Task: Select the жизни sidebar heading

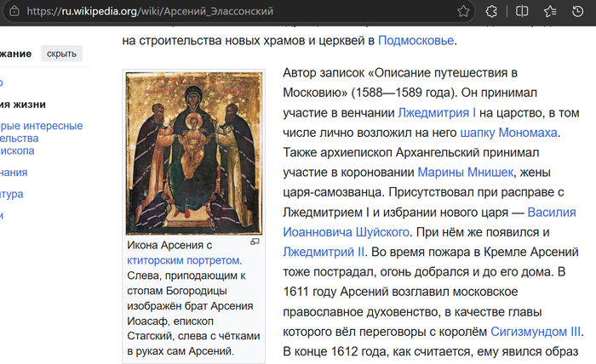Action: click(x=23, y=105)
